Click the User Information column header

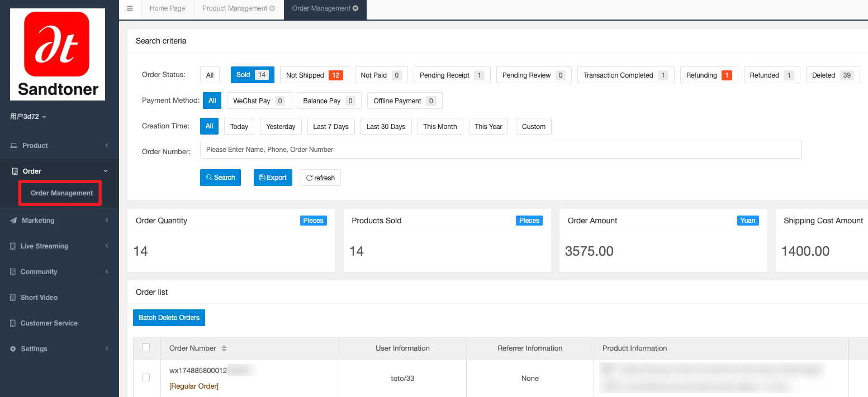point(402,348)
